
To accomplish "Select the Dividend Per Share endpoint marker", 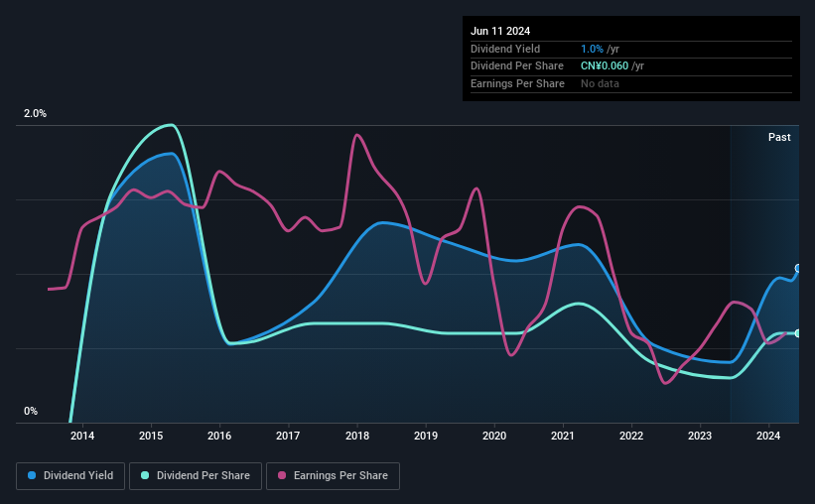I will click(798, 333).
